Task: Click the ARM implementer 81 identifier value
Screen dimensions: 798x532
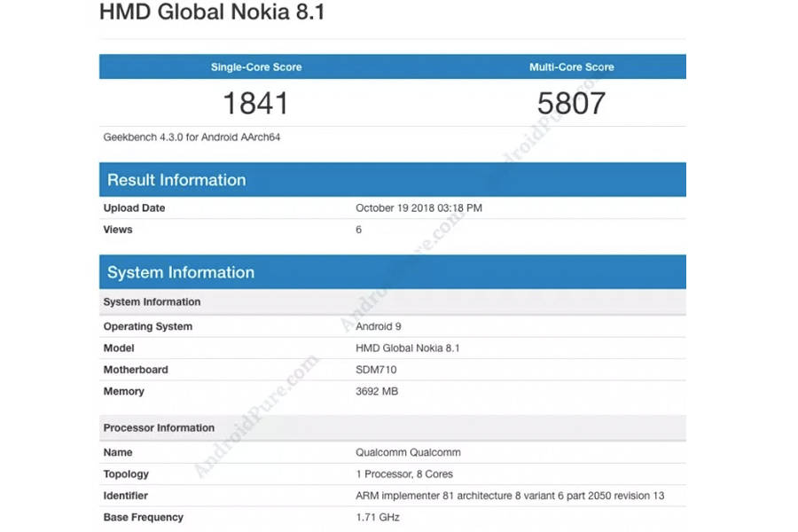Action: (x=510, y=496)
